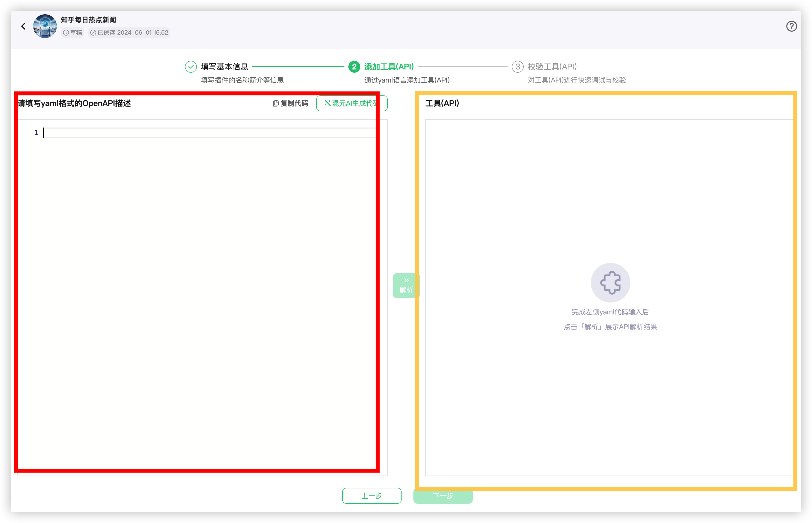Select the 校验工具(API) step label
The width and height of the screenshot is (812, 523).
coord(552,66)
